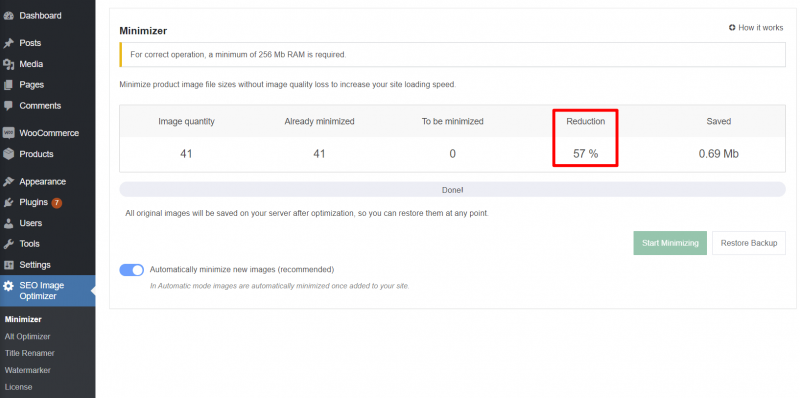Click the Reduction column header
The height and width of the screenshot is (398, 800).
click(585, 121)
